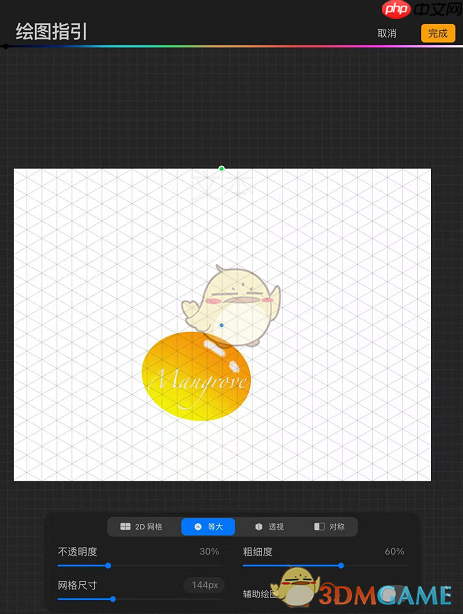Click the 绘图指引 title text
463x614 pixels.
pyautogui.click(x=51, y=32)
